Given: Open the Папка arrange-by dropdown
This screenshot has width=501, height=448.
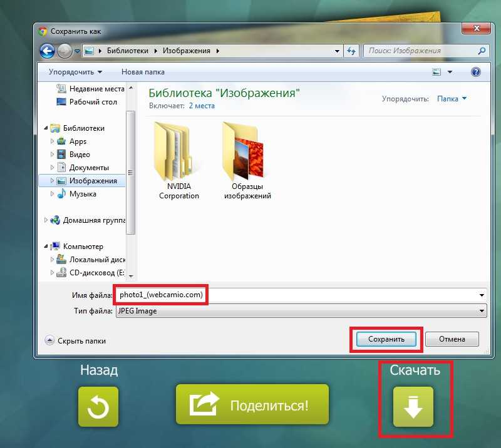Looking at the screenshot, I should tap(452, 99).
